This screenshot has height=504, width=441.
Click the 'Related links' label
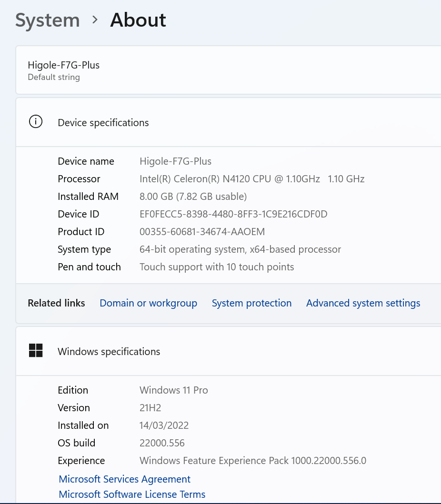pos(56,303)
